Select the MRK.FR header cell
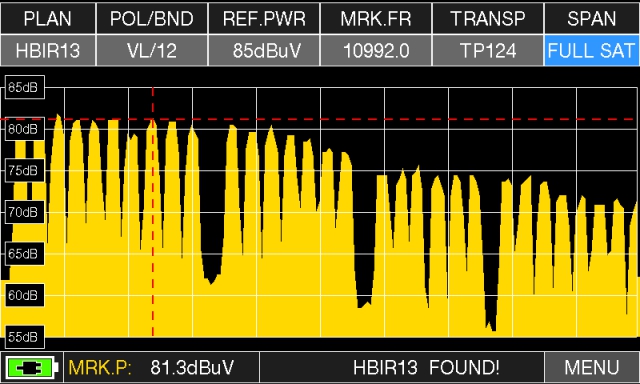Viewport: 640px width, 384px height. point(376,18)
